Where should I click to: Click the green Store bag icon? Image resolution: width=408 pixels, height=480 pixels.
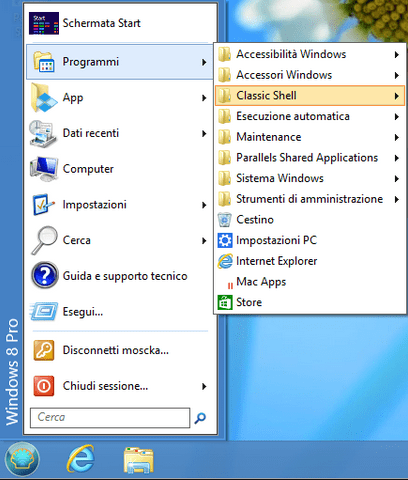(225, 302)
